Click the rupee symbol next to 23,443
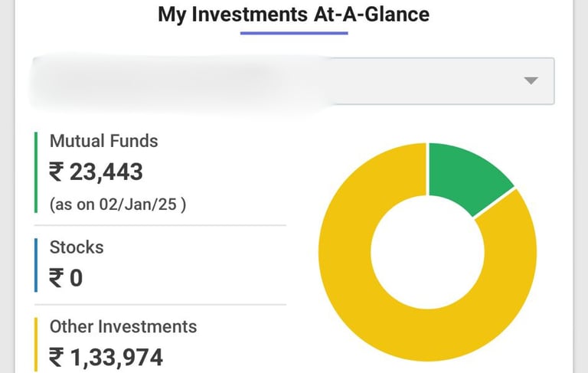 point(57,172)
